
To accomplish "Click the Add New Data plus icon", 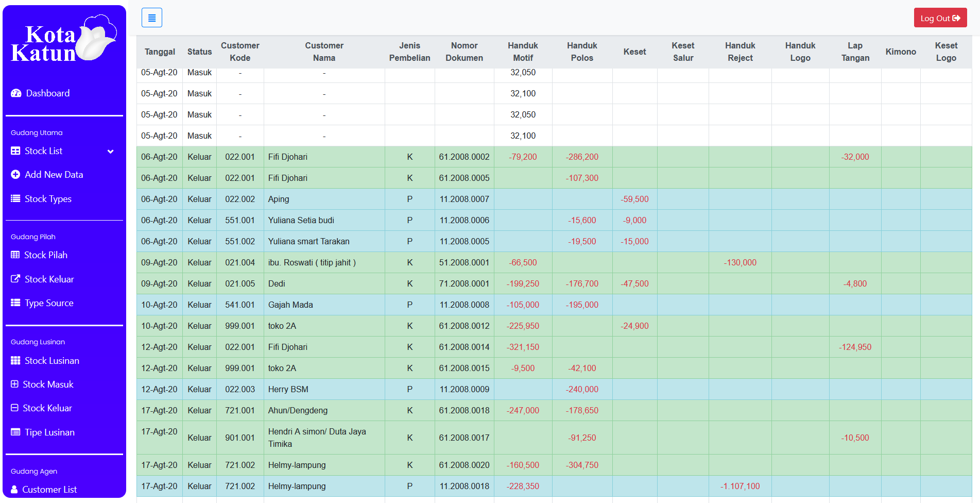I will point(15,175).
